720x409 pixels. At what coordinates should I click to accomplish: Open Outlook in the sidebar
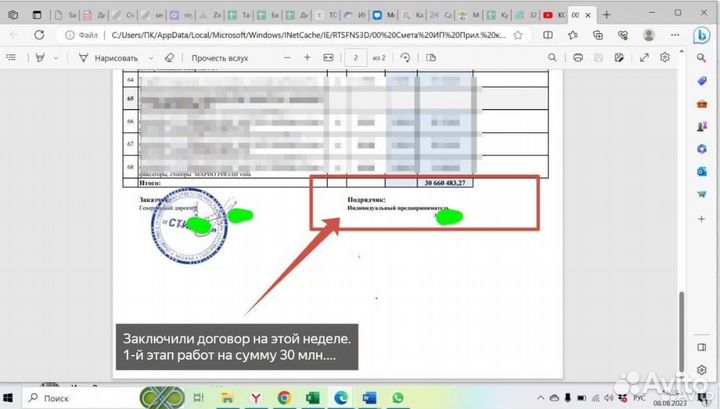point(702,171)
